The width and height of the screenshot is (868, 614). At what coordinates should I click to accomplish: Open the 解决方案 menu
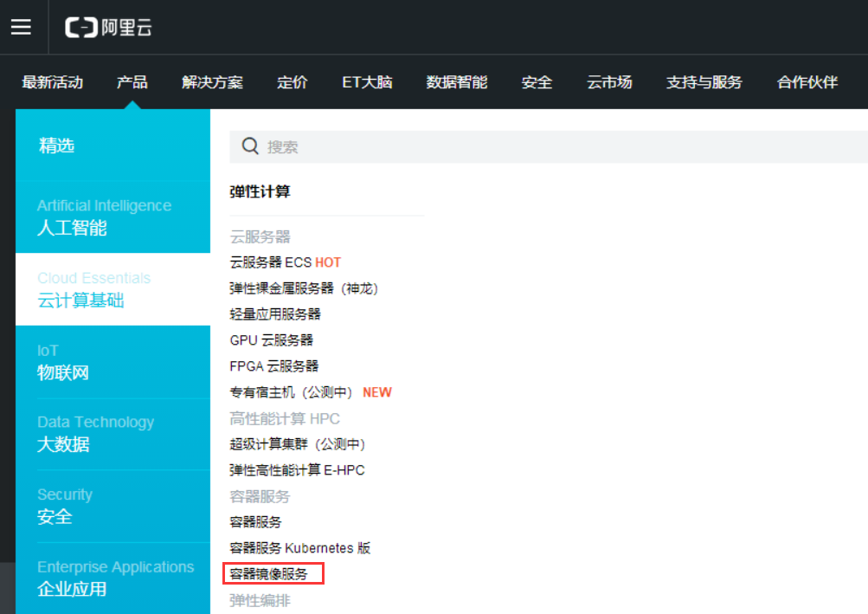click(x=213, y=82)
